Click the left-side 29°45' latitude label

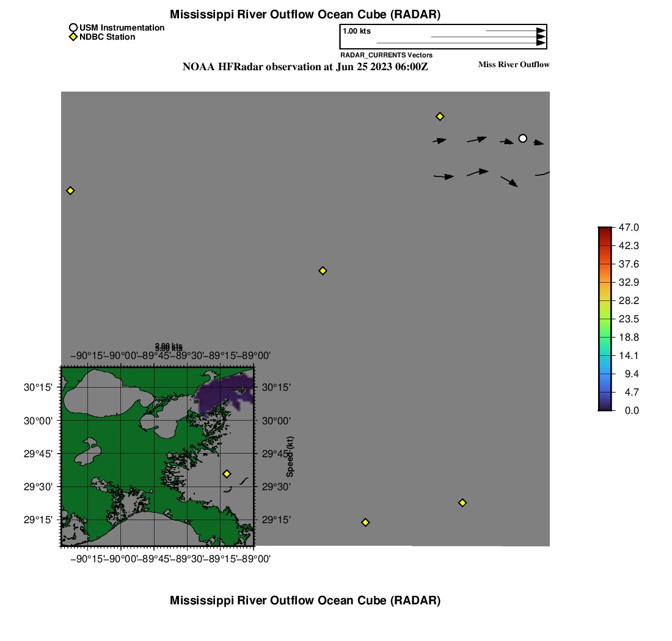pyautogui.click(x=38, y=454)
